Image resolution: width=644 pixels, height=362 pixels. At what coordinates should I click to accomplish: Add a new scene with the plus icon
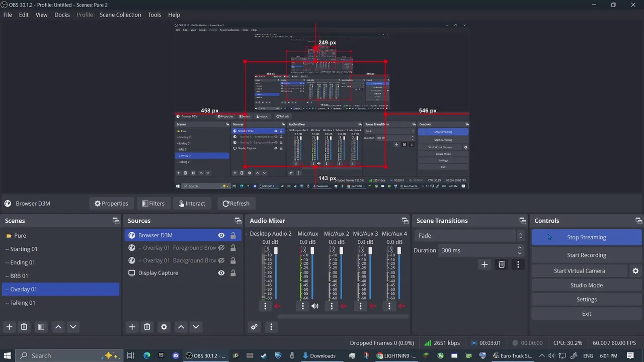(x=9, y=327)
